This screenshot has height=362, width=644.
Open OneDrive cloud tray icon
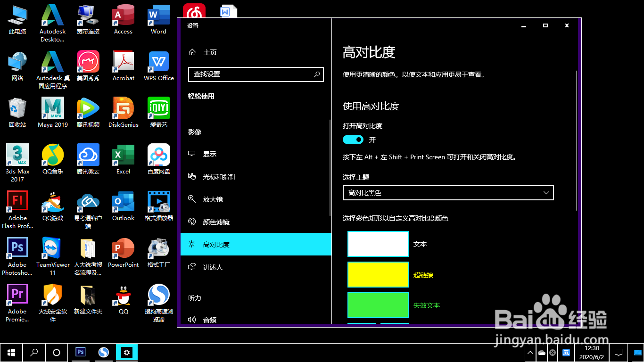click(x=542, y=353)
